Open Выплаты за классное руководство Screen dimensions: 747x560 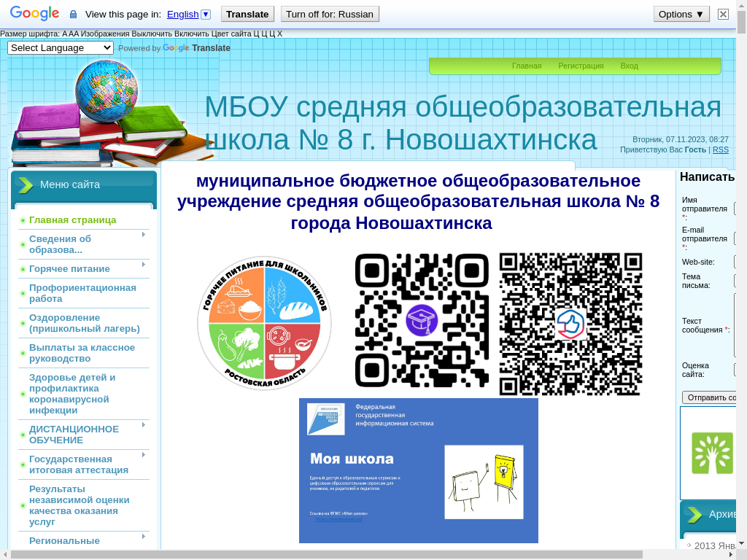coord(82,354)
